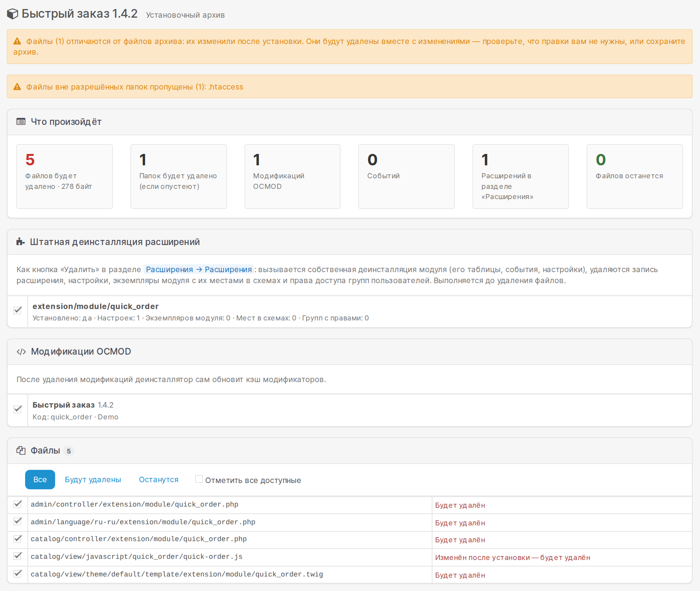Toggle the extension/module/quick_order checkbox
The image size is (700, 591).
tap(18, 310)
